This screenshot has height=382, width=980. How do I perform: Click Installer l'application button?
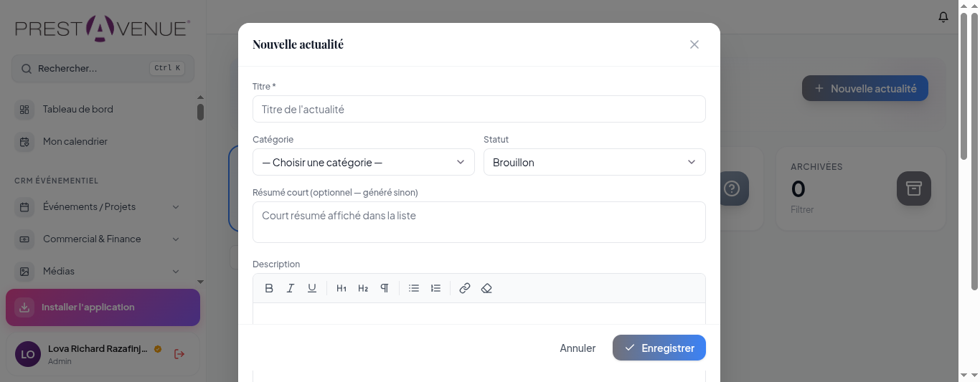pyautogui.click(x=103, y=307)
